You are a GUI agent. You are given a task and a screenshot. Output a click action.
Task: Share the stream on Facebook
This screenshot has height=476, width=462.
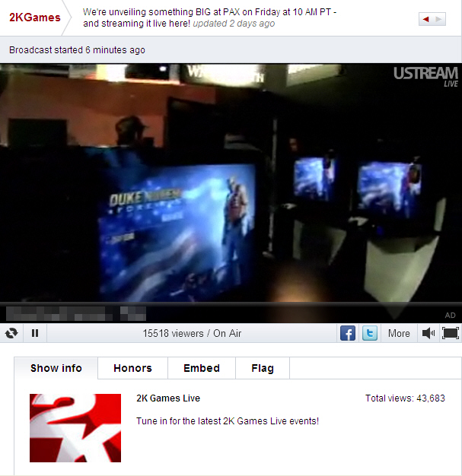click(x=348, y=333)
